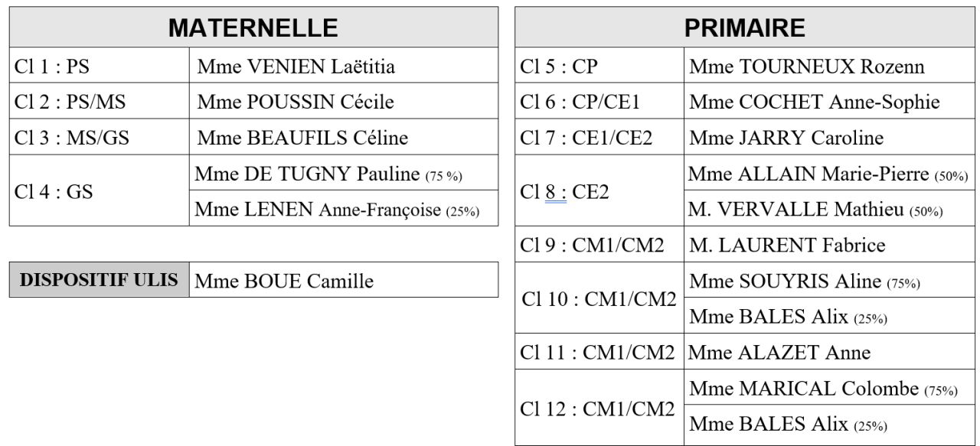Screen dimensions: 980x446
Task: Click the MATERNELLE table header
Action: click(x=253, y=28)
